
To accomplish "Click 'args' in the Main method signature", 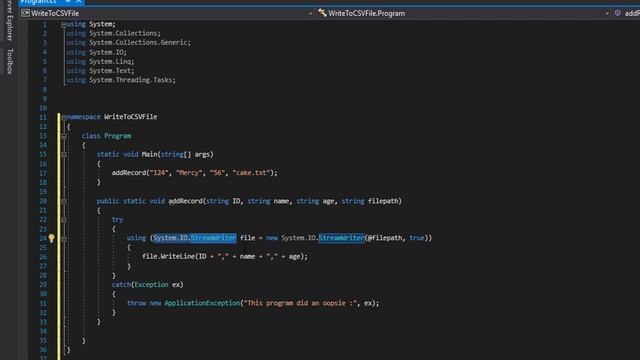I will (x=202, y=154).
